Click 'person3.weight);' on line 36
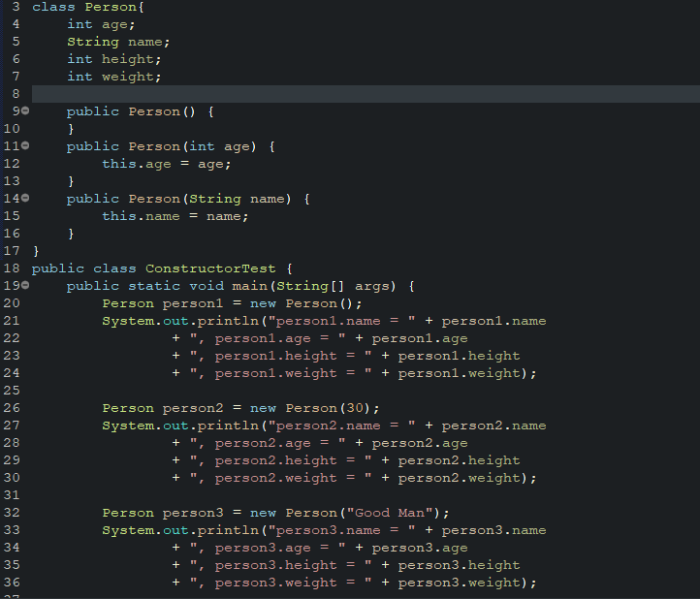Image resolution: width=700 pixels, height=599 pixels. click(467, 583)
